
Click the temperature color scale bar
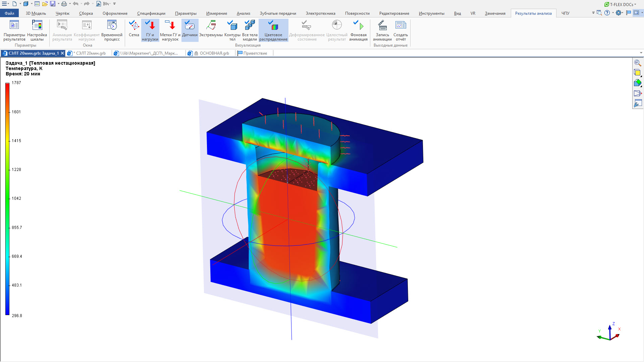[7, 199]
